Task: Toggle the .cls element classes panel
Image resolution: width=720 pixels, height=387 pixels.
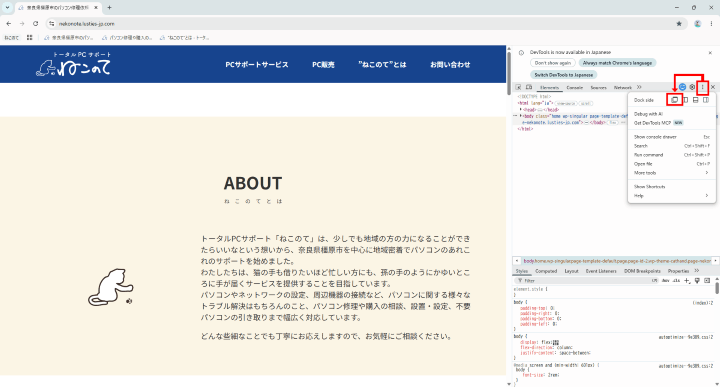Action: coord(676,280)
